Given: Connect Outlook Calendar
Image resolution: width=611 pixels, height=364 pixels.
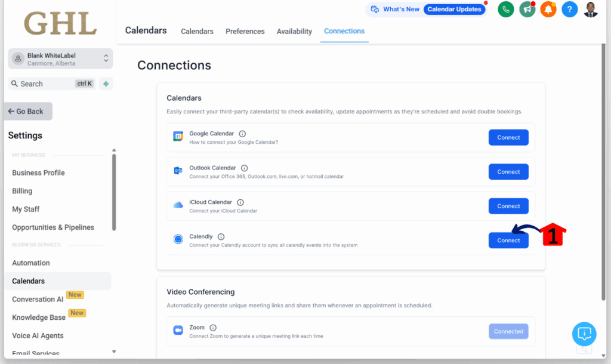Looking at the screenshot, I should coord(508,172).
